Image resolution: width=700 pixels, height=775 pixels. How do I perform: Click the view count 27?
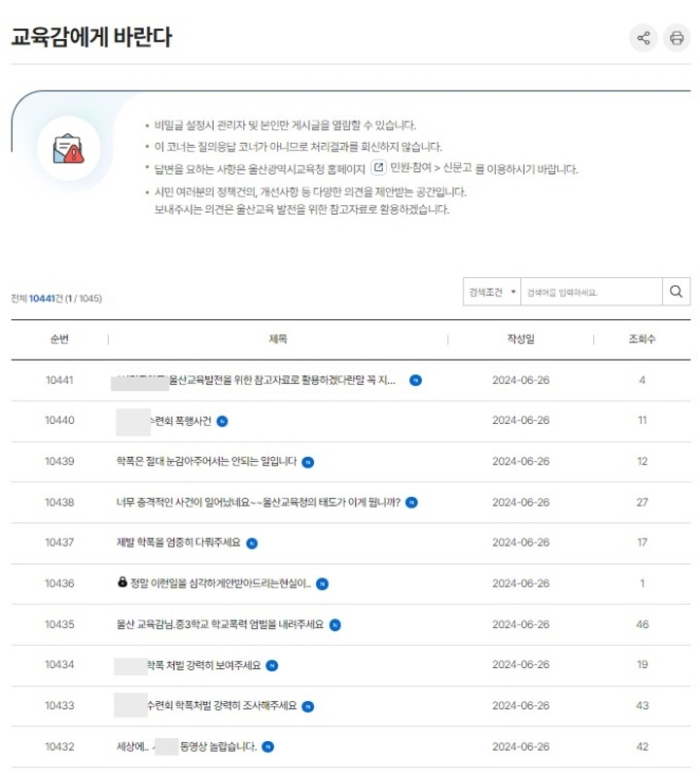643,502
